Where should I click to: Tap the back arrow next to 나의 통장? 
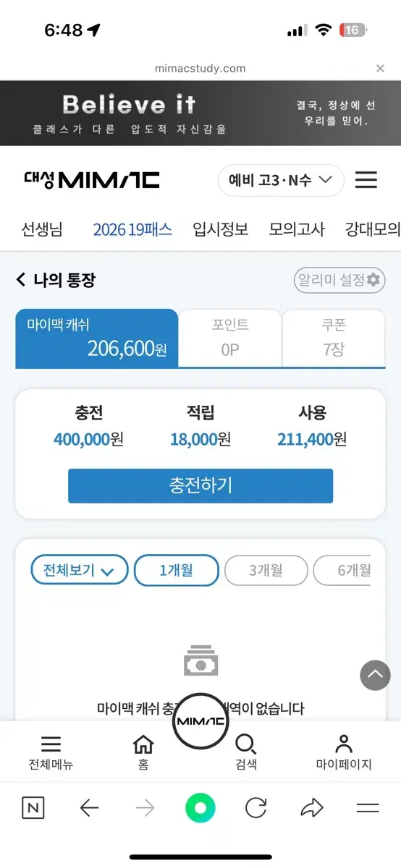(21, 280)
